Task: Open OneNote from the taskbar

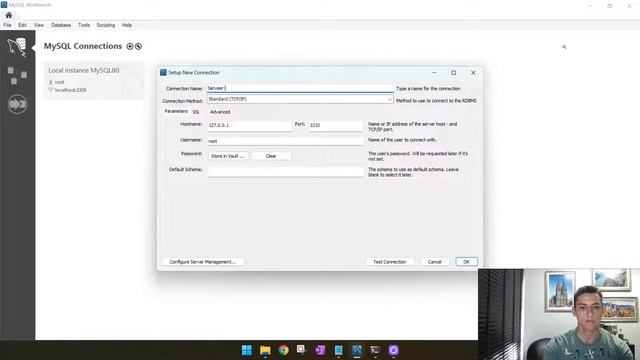Action: pyautogui.click(x=320, y=350)
